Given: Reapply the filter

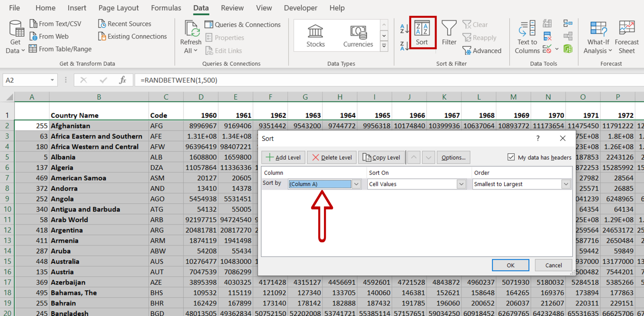Looking at the screenshot, I should [479, 37].
